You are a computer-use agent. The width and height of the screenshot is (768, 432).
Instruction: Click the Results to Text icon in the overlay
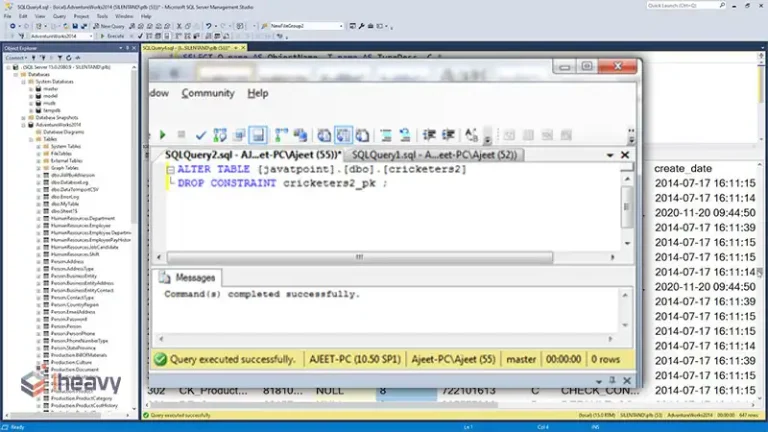click(x=324, y=135)
